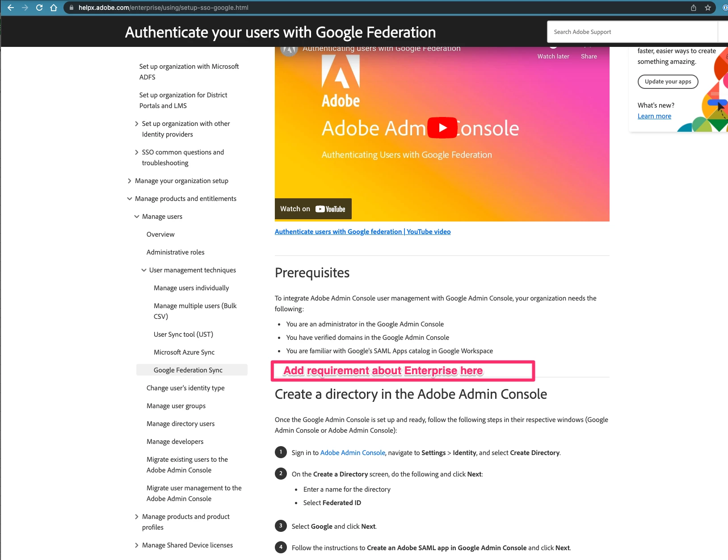This screenshot has height=560, width=728.
Task: Expand SSO common questions and troubleshooting
Action: click(x=137, y=152)
